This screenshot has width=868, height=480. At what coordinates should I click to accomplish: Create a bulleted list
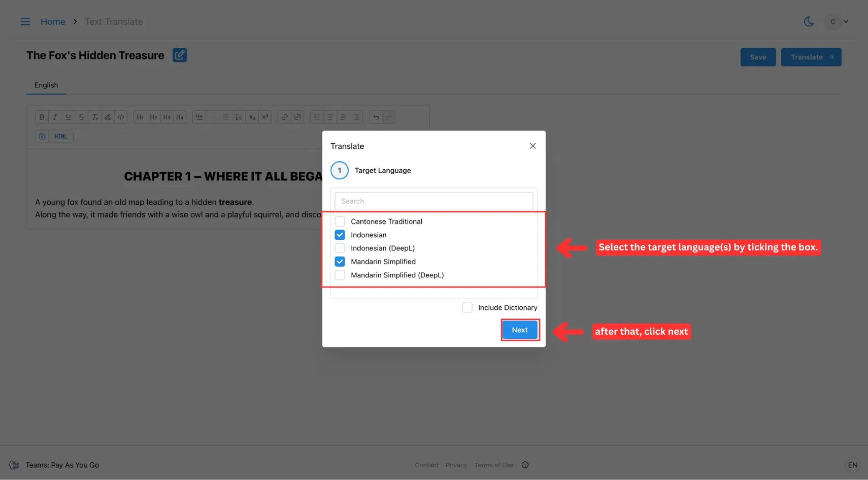pos(225,117)
